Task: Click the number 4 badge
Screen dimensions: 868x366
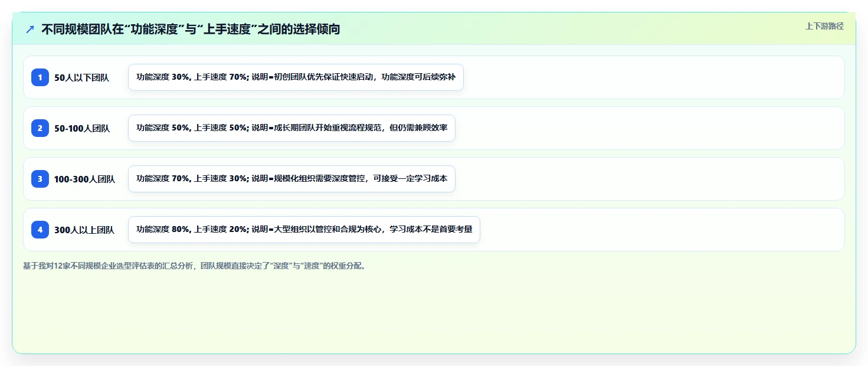Action: (x=40, y=230)
